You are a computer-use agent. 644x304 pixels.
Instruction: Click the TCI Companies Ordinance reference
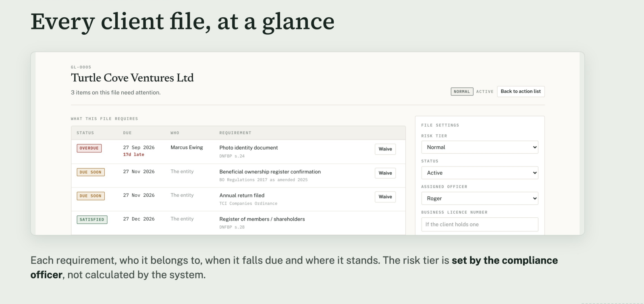(x=248, y=204)
